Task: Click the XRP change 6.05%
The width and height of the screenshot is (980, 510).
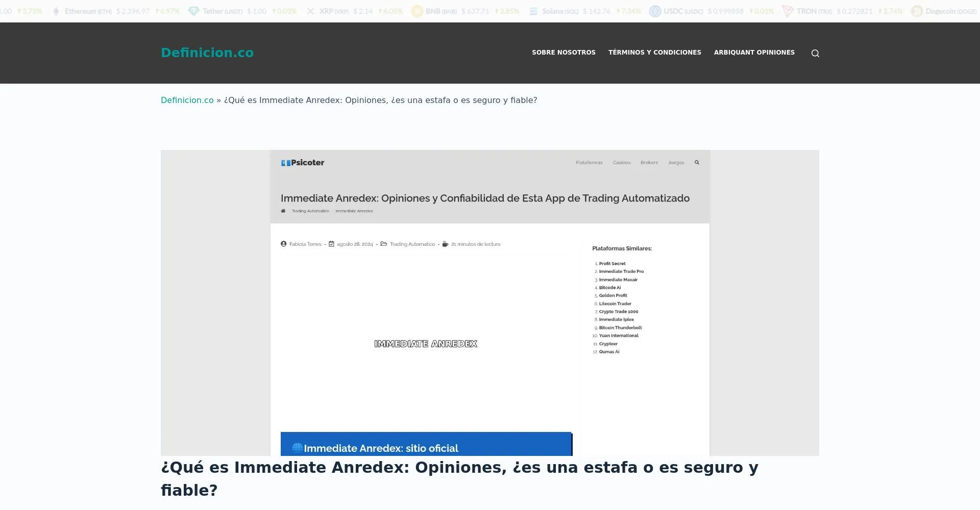Action: pos(390,11)
